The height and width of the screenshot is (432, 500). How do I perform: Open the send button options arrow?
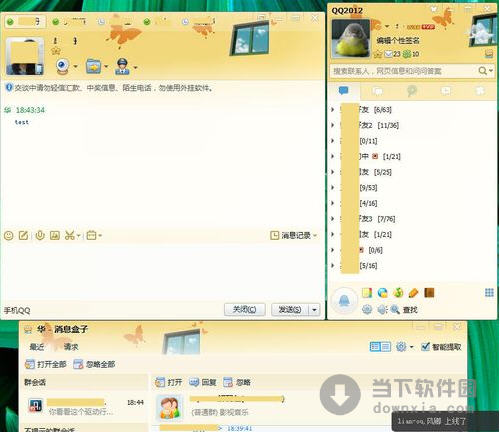(314, 310)
